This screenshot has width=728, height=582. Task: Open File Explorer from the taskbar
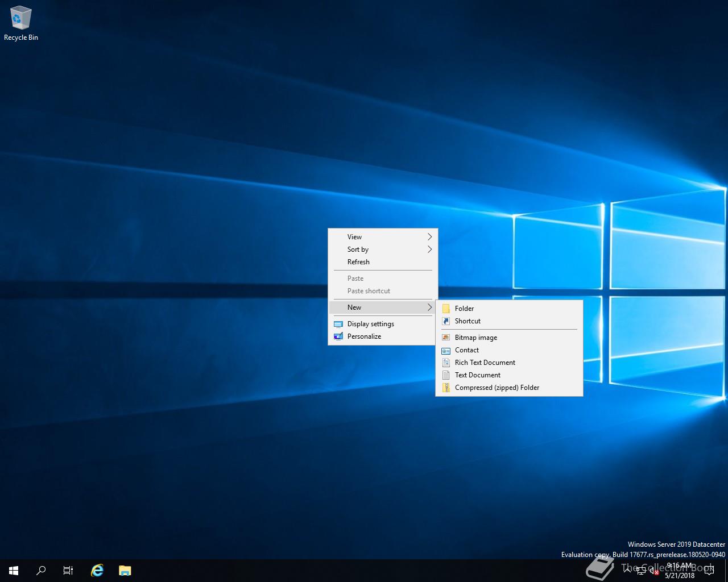125,570
